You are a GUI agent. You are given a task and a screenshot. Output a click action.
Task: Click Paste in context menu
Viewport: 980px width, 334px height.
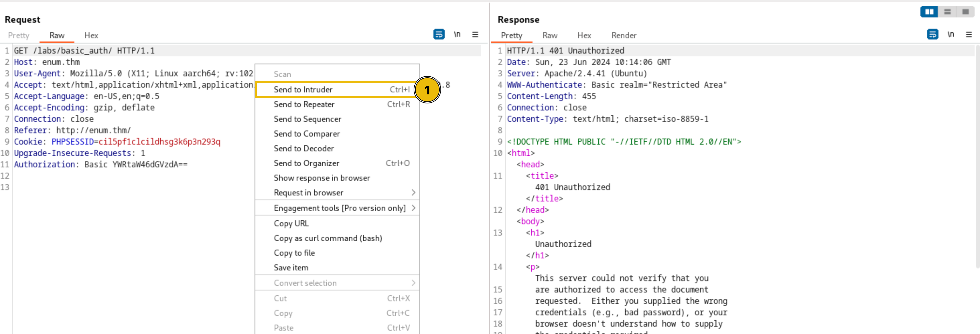coord(337,328)
